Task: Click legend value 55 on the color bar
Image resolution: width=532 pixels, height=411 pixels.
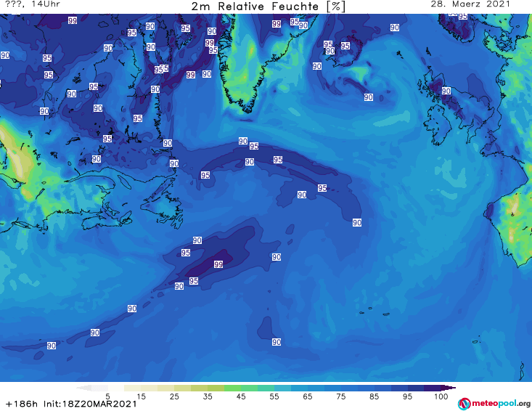Action: (x=274, y=396)
